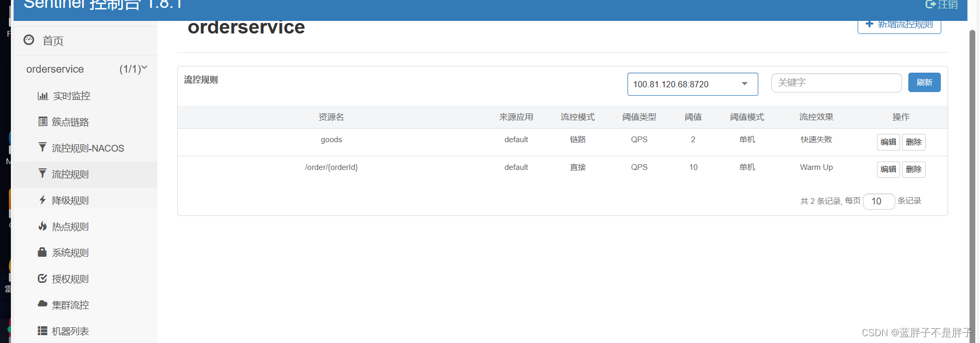The image size is (980, 343).
Task: Focus the 关键字 search field
Action: pos(836,83)
